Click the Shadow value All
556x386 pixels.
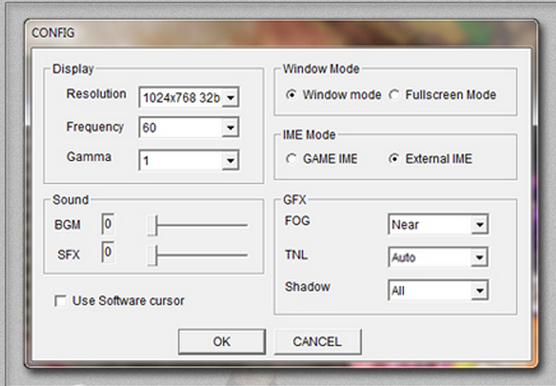coord(398,291)
